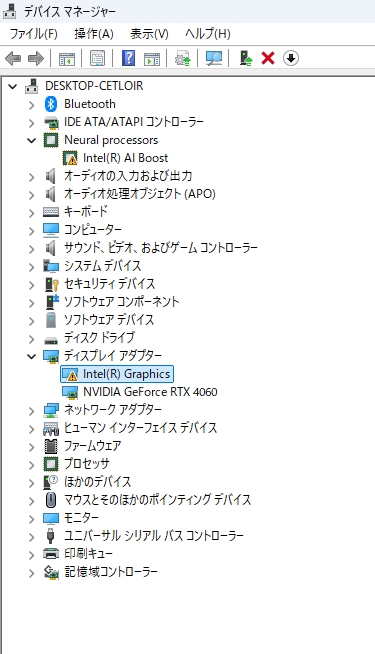Click the Disable device down-arrow icon
The height and width of the screenshot is (654, 375).
point(291,58)
